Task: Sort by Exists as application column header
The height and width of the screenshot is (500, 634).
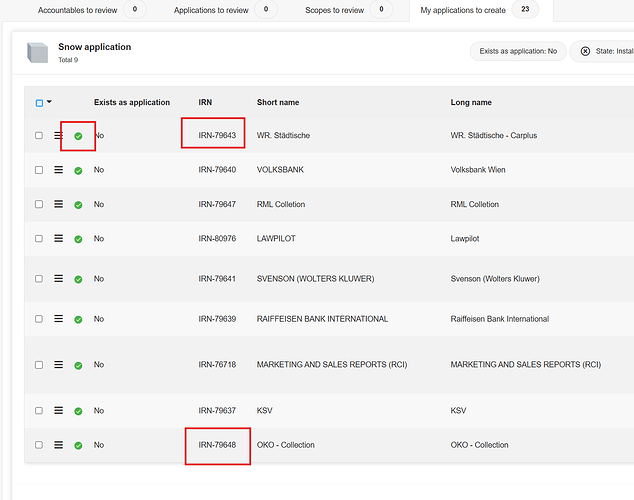Action: 132,102
